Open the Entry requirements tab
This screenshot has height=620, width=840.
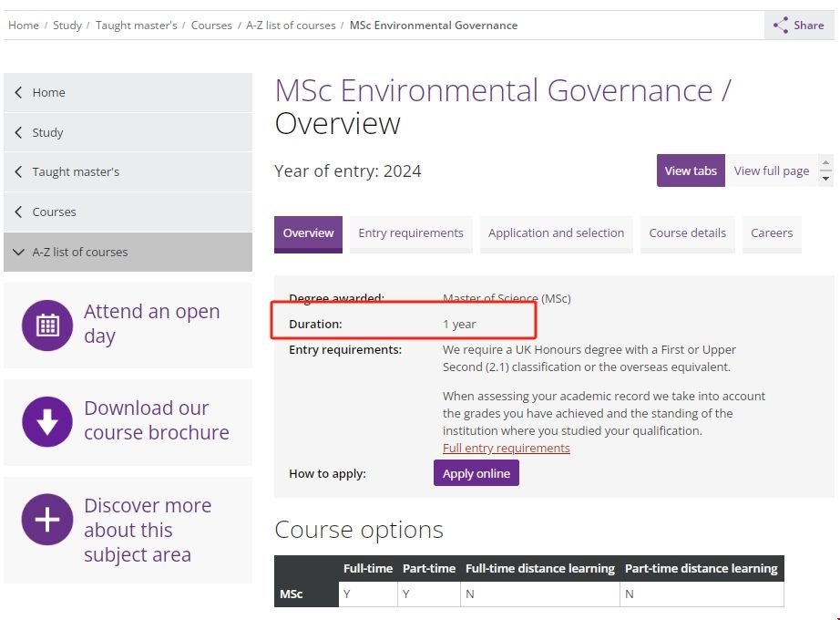click(x=411, y=233)
